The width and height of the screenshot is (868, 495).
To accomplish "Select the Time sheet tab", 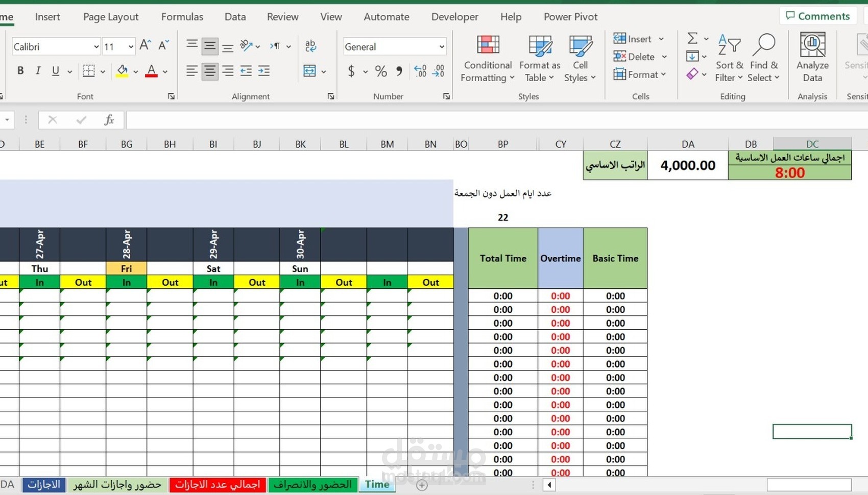I will [x=377, y=484].
